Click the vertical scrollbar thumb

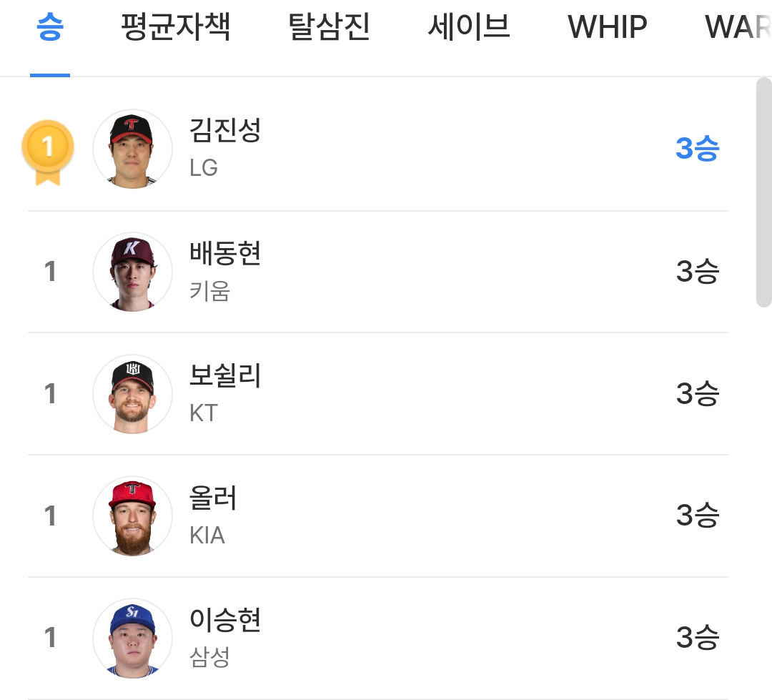[x=763, y=193]
